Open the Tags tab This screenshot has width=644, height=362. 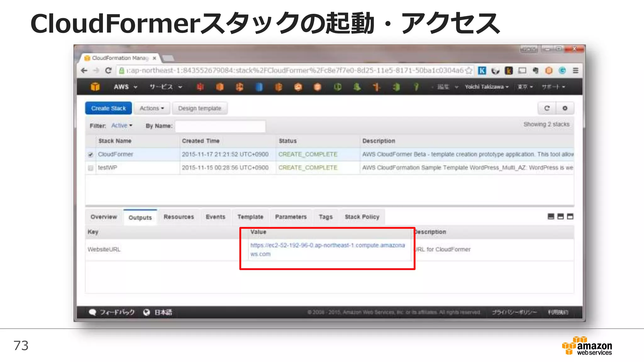click(325, 217)
